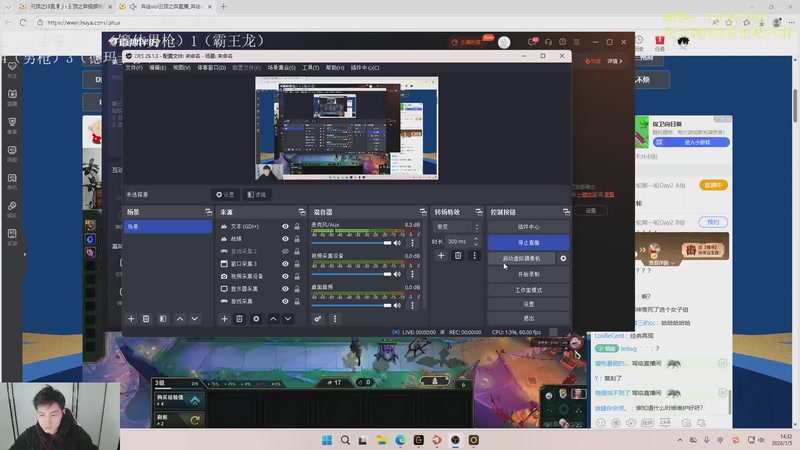Mute the 麦克风/Aux speaker icon
The width and height of the screenshot is (800, 450).
397,243
